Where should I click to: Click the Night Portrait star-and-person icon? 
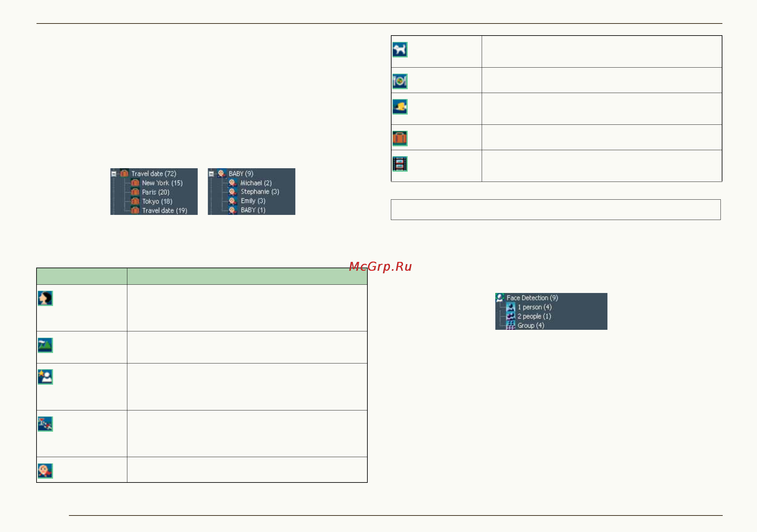tap(45, 377)
